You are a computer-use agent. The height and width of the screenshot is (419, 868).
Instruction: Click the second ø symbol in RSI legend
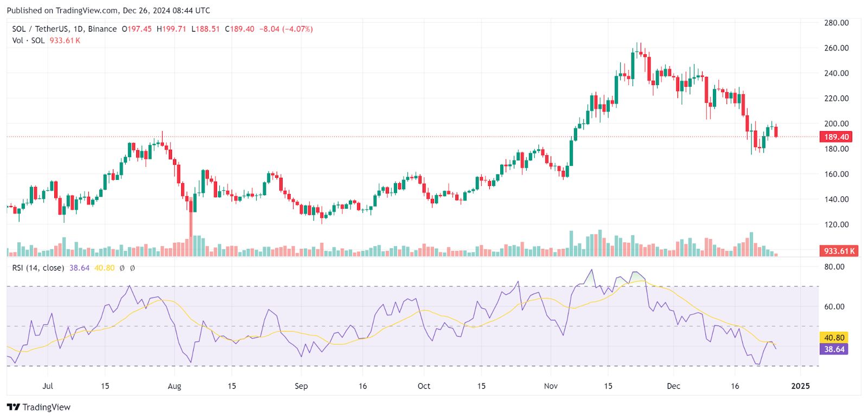[x=132, y=268]
